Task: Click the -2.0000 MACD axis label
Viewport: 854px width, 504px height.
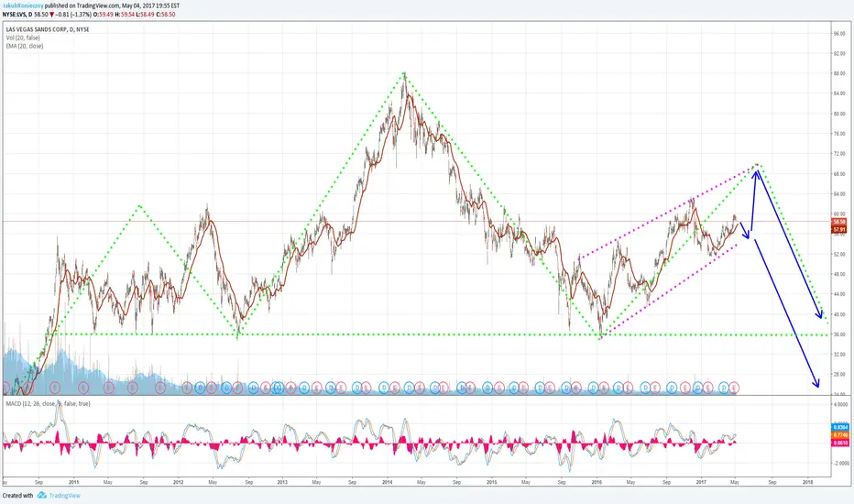Action: [x=840, y=463]
